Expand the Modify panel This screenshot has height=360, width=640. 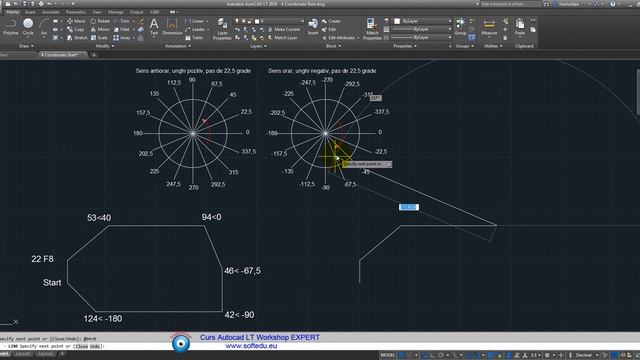104,46
